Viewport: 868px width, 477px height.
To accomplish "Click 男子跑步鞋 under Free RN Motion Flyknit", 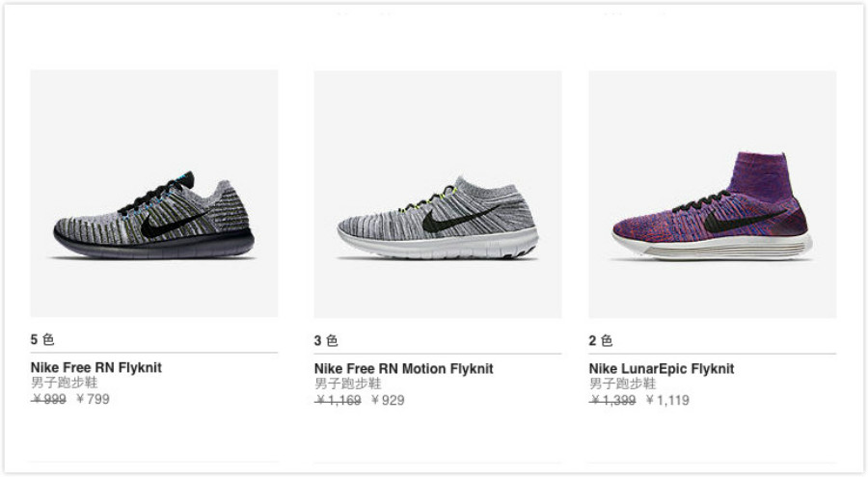I will point(347,384).
